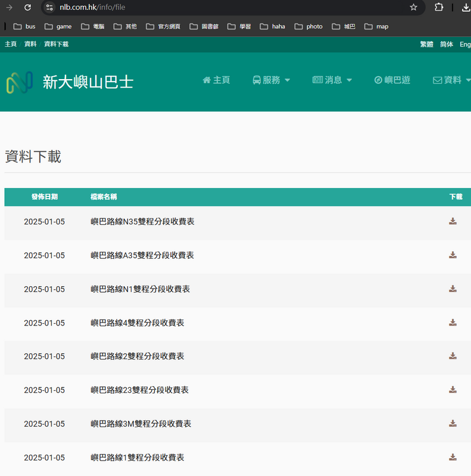Click 資料下載 breadcrumb link
The image size is (471, 476).
coord(56,44)
